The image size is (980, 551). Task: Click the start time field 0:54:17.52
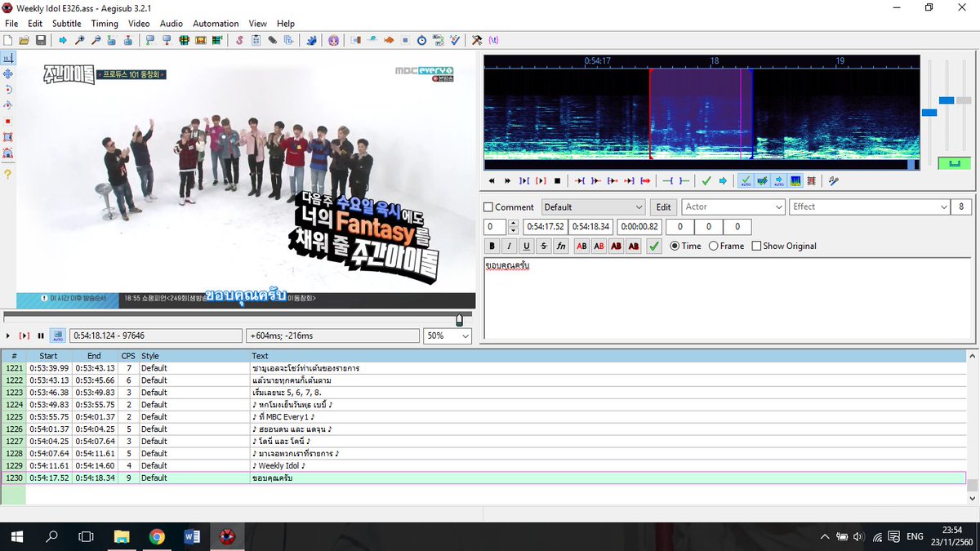546,227
